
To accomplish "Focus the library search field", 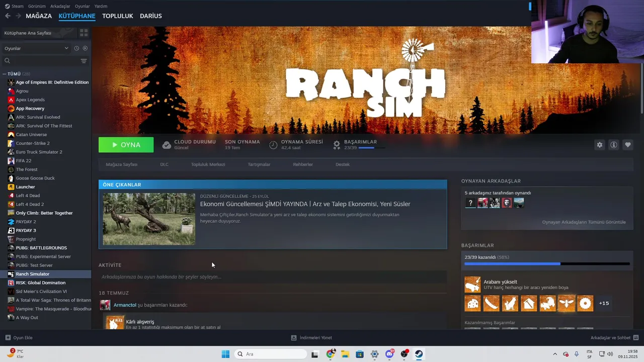I will coord(39,61).
